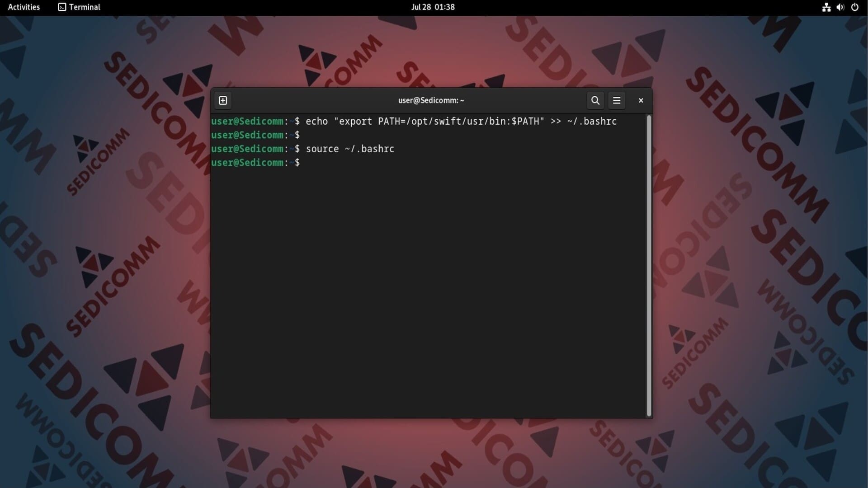Open the Terminal application menu label
The image size is (868, 488).
point(85,7)
